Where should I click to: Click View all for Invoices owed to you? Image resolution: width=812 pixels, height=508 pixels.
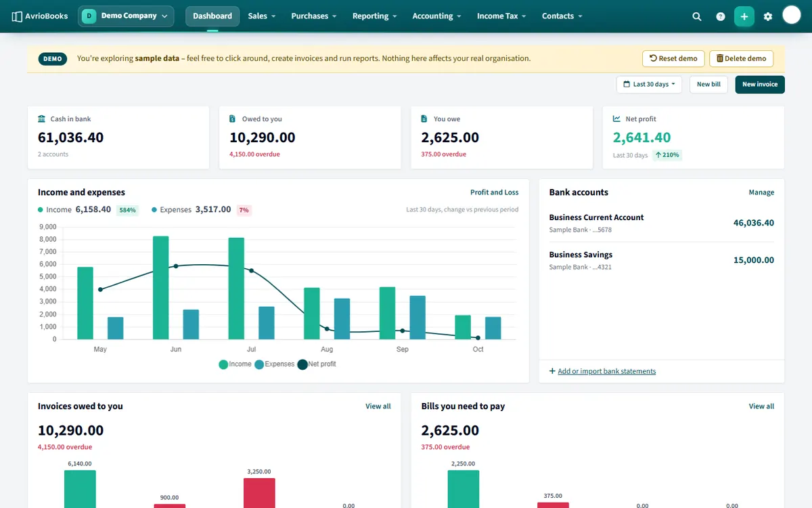click(x=378, y=406)
